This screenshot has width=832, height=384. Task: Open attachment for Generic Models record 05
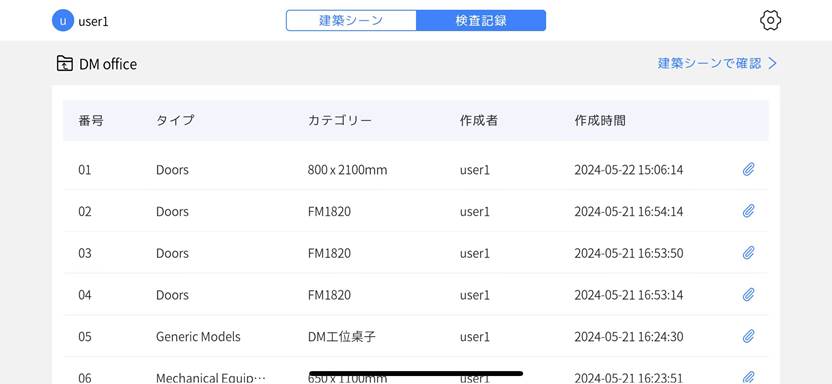tap(748, 336)
